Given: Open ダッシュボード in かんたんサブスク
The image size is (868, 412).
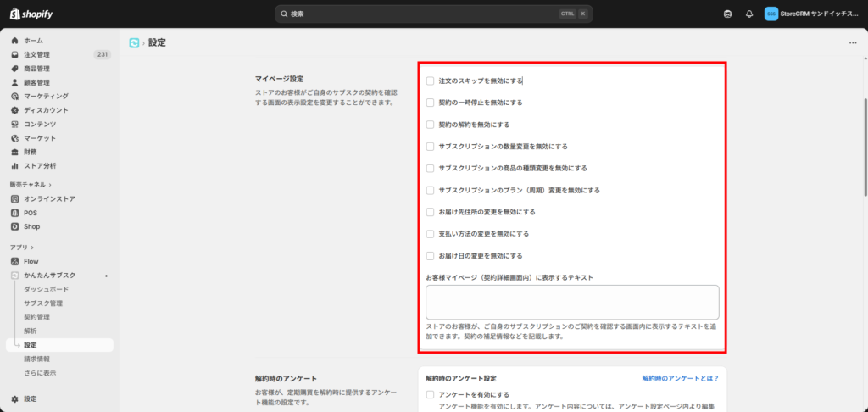Looking at the screenshot, I should tap(47, 289).
